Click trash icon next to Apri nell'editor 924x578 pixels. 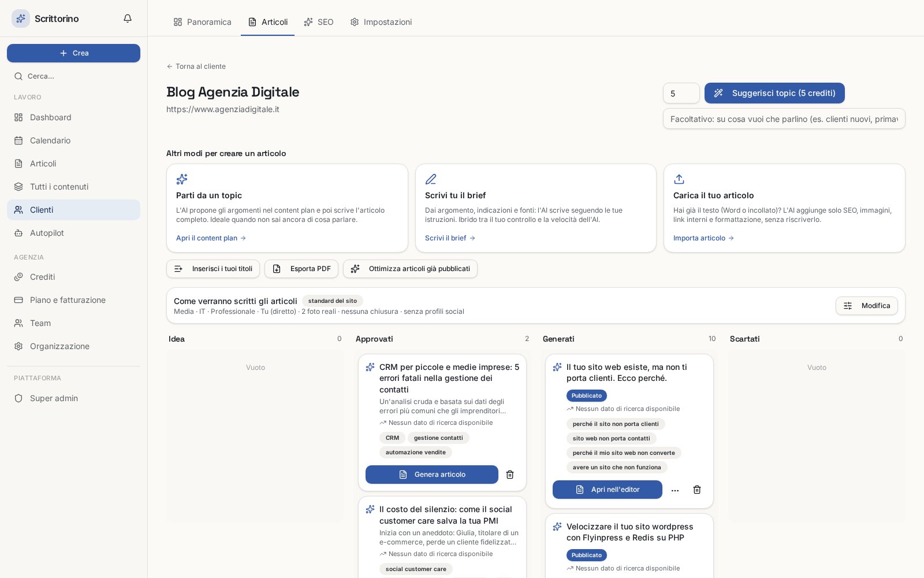pyautogui.click(x=697, y=490)
